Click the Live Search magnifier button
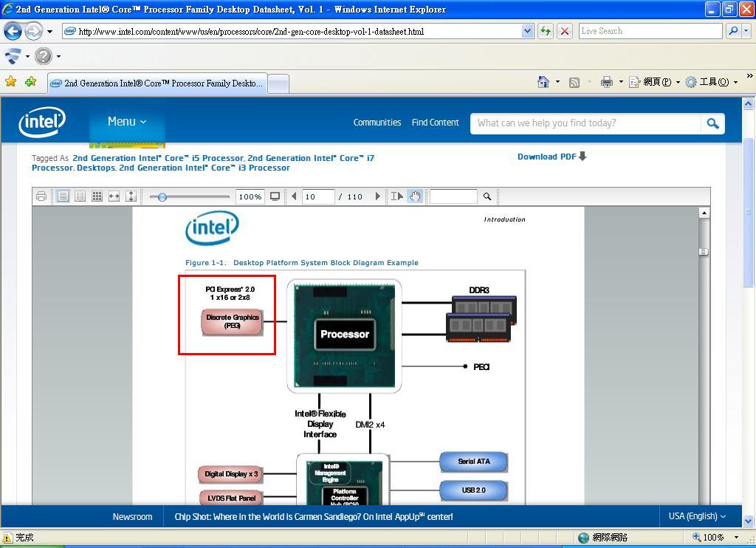The height and width of the screenshot is (548, 756). point(733,31)
